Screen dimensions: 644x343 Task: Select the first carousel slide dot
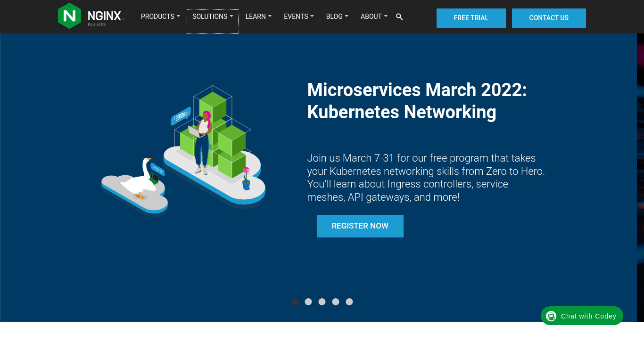[295, 302]
